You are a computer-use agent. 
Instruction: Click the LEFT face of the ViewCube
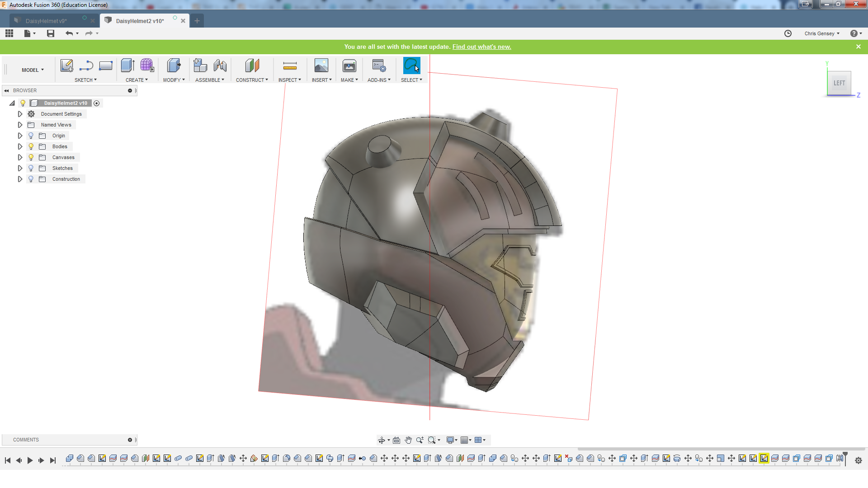point(839,83)
